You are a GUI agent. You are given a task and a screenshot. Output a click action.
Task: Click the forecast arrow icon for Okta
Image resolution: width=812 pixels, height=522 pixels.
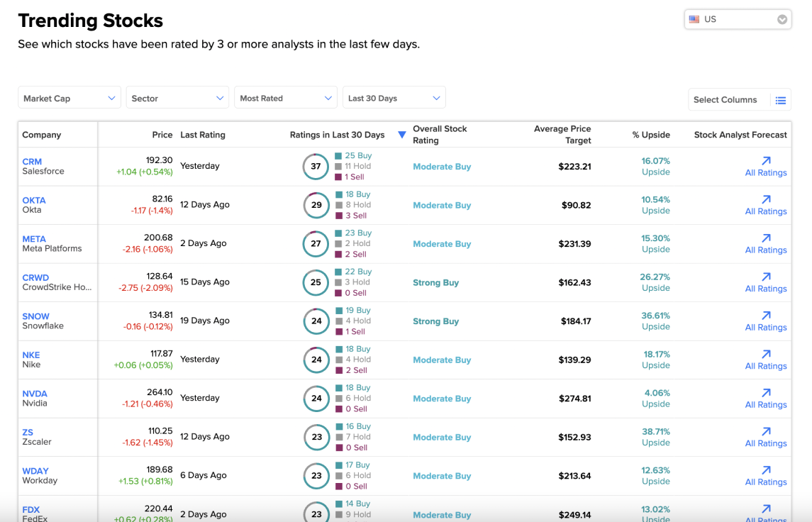[767, 199]
